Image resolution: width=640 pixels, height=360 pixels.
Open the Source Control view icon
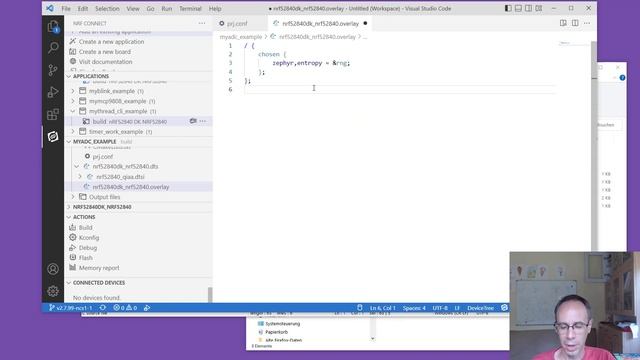[53, 70]
